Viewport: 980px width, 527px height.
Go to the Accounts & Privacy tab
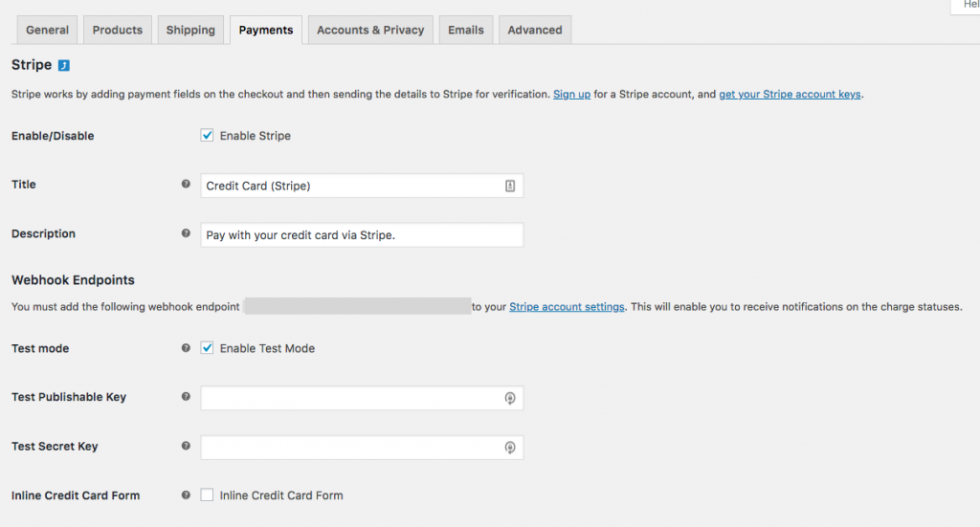[369, 30]
